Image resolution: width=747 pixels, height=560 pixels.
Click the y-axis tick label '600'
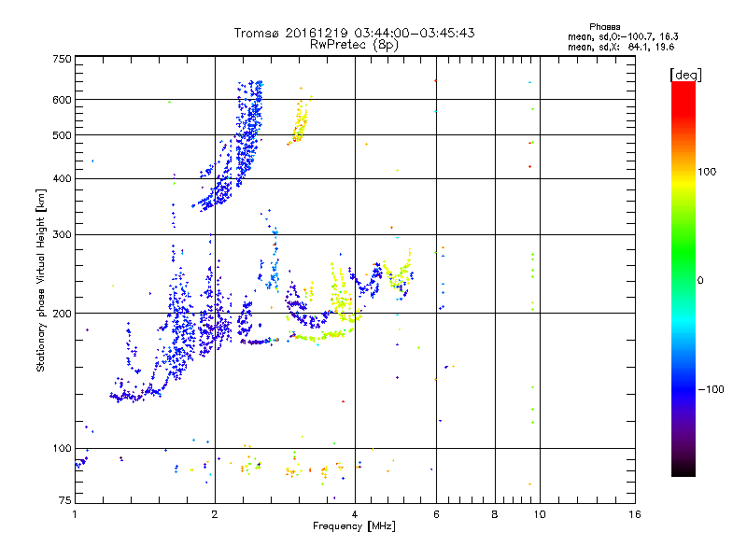click(x=62, y=100)
